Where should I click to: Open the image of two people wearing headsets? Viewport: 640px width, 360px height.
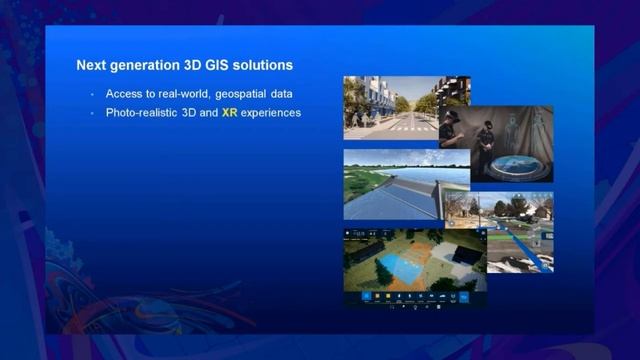496,144
